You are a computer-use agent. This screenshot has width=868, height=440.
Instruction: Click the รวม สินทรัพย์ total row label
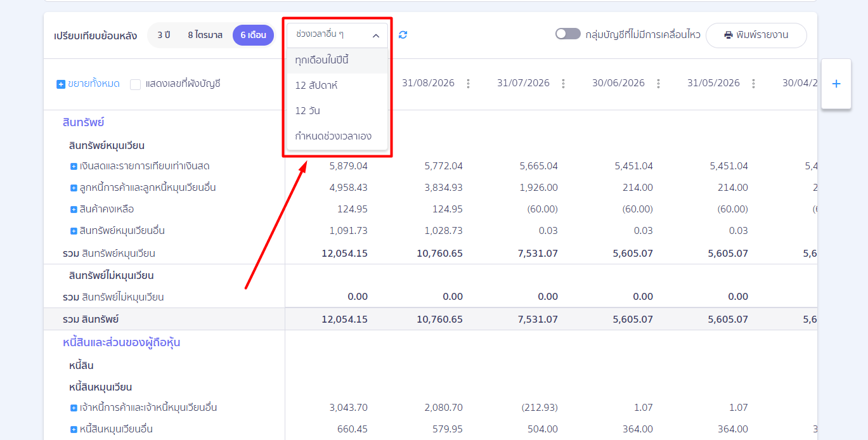tap(91, 320)
